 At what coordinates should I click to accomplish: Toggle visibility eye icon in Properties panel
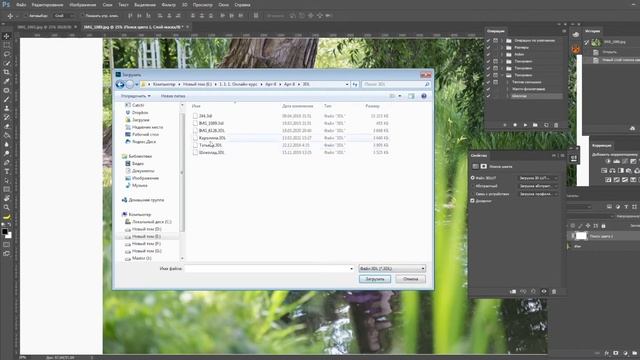click(x=544, y=291)
